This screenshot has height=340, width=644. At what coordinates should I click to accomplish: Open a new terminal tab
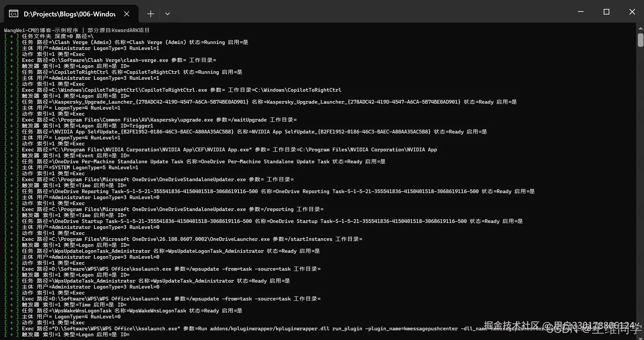pos(150,14)
